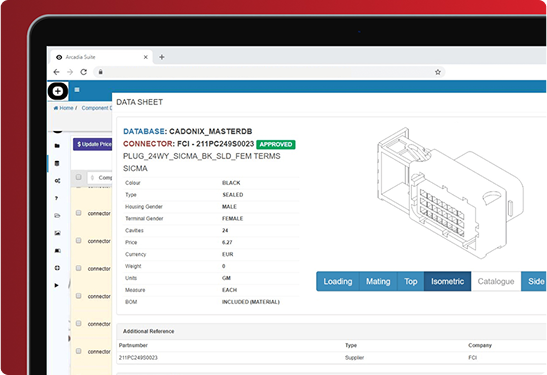Open the Component breadcrumb link
Image resolution: width=547 pixels, height=375 pixels.
97,108
